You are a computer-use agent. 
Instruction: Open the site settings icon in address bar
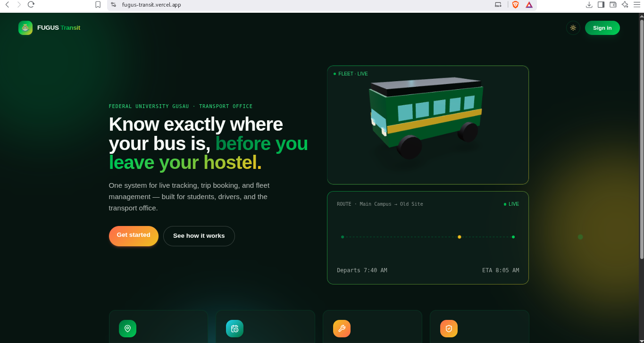point(114,5)
